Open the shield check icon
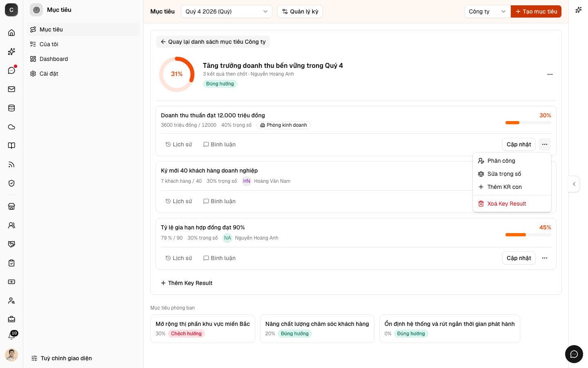This screenshot has height=368, width=588. (11, 183)
